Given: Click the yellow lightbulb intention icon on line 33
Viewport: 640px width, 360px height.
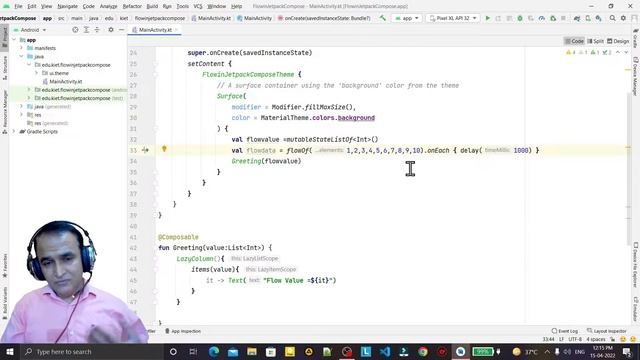Looking at the screenshot, I should point(164,149).
